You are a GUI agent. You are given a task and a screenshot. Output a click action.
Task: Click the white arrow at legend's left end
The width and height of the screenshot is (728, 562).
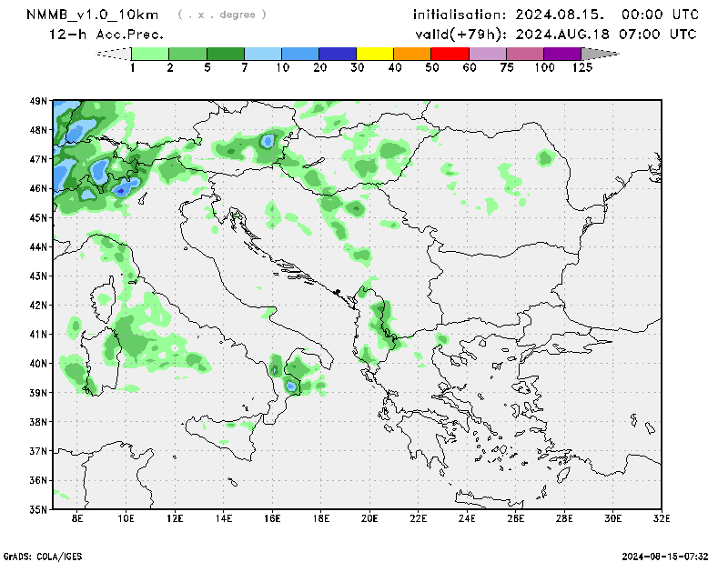click(114, 54)
